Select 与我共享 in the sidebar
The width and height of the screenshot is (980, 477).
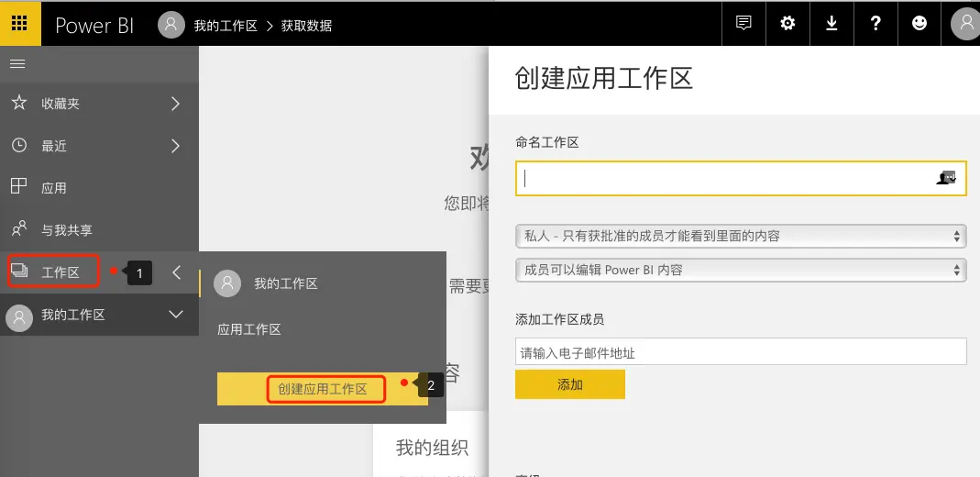[99, 230]
